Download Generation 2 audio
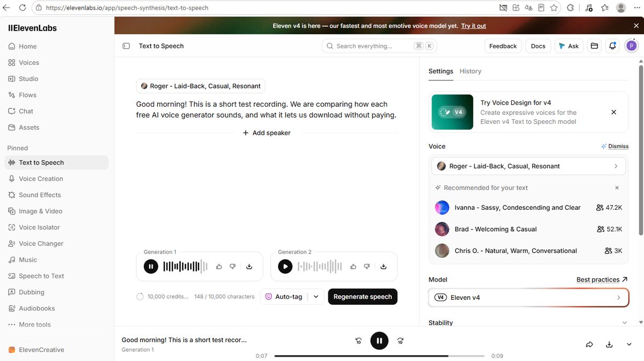The height and width of the screenshot is (361, 644). 383,267
